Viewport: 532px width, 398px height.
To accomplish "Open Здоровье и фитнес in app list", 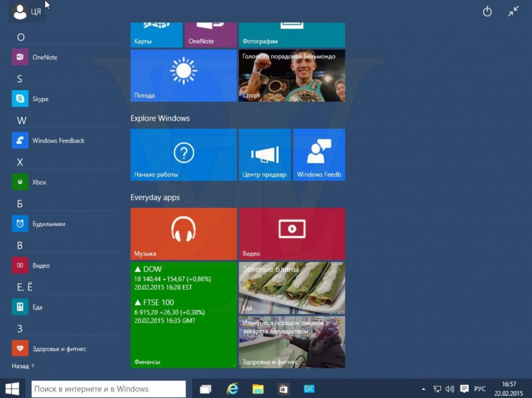I will [x=66, y=349].
